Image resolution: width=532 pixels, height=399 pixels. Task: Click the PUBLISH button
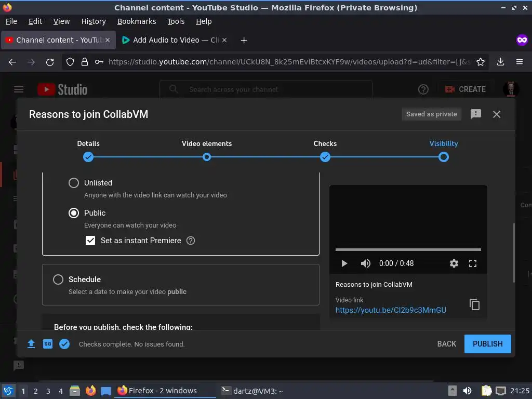487,344
